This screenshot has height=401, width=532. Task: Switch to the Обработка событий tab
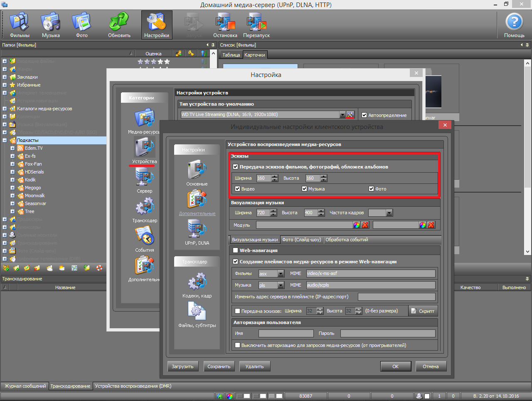347,240
